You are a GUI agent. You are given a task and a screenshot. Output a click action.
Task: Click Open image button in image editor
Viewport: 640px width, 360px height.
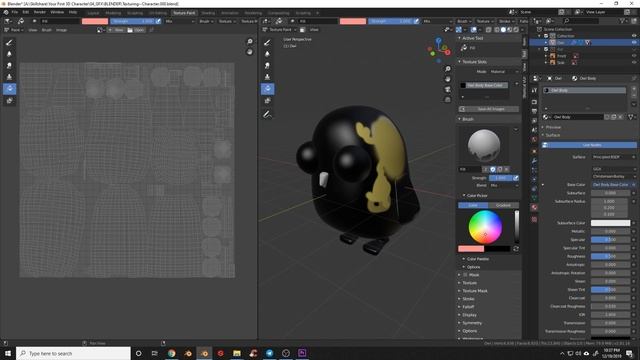(x=136, y=30)
